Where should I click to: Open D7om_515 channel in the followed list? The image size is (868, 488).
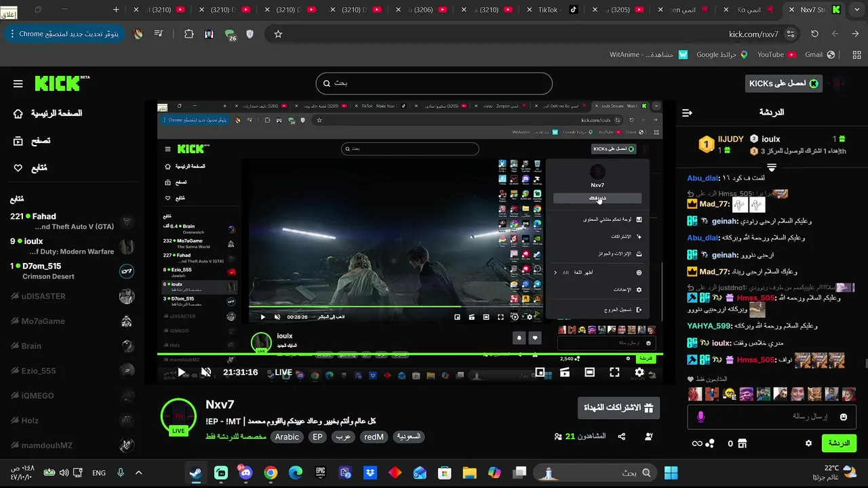click(x=72, y=271)
